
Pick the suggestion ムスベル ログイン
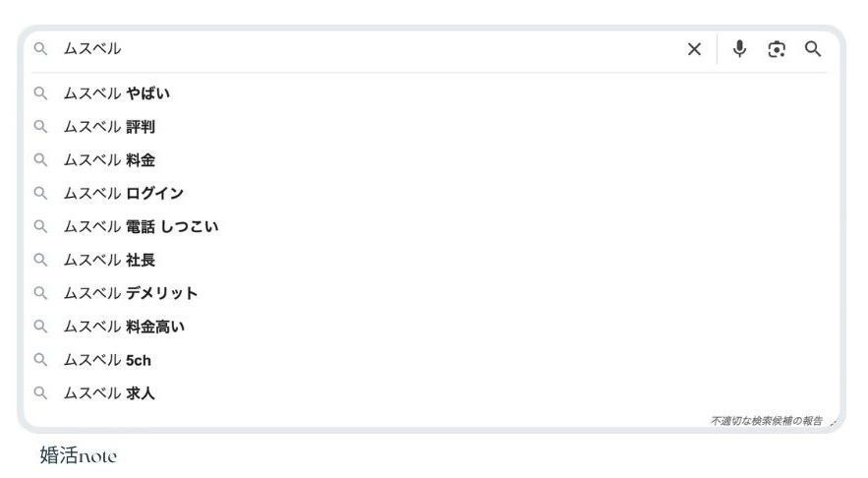tap(432, 193)
